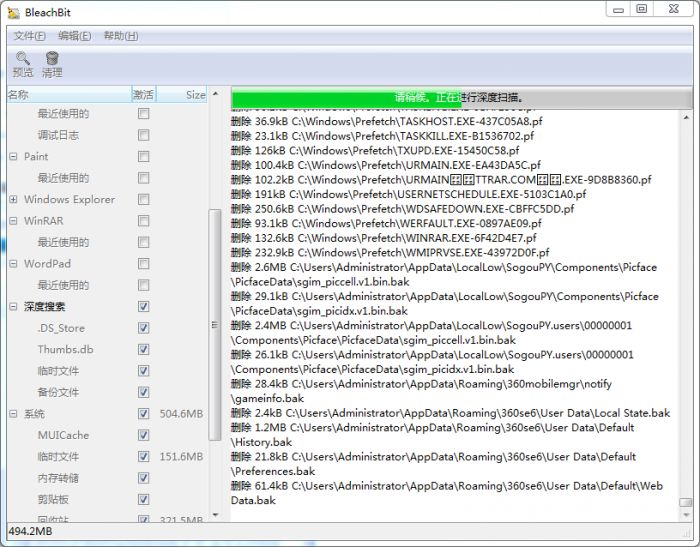
Task: Click the 名称 column header
Action: 60,95
